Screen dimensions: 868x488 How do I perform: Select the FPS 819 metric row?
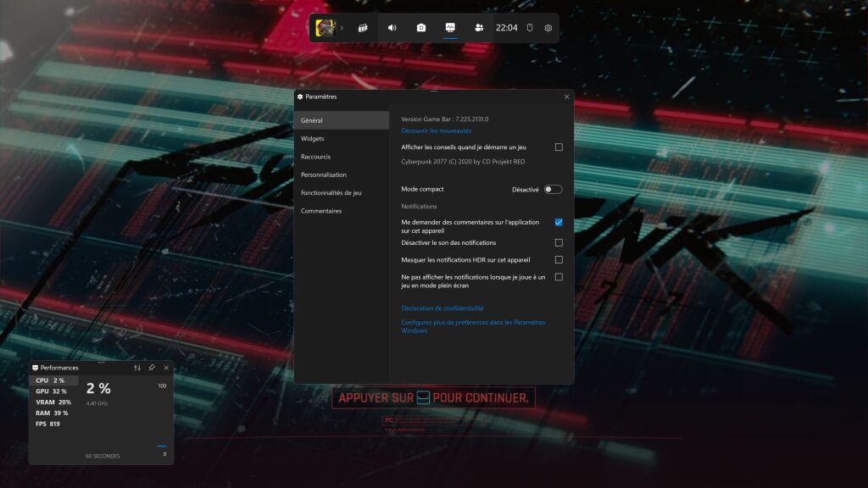pyautogui.click(x=53, y=424)
